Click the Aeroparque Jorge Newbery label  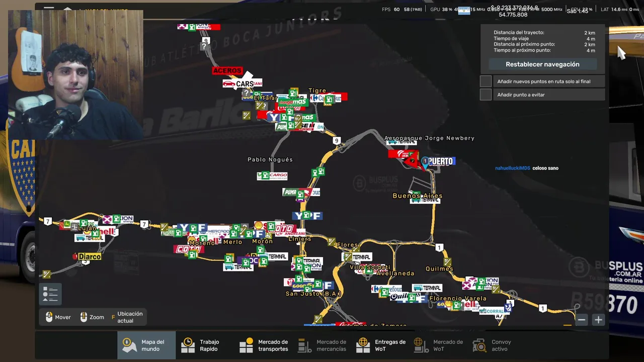coord(429,138)
